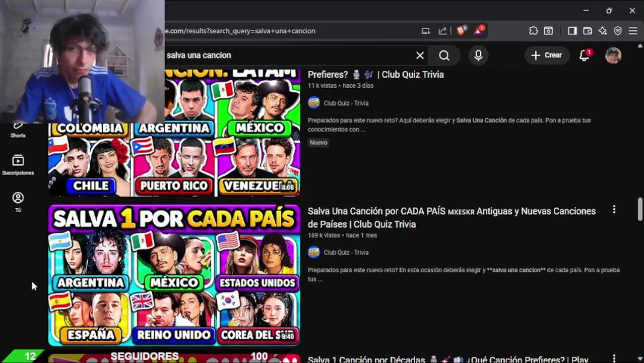This screenshot has height=363, width=644.
Task: Toggle the browser sidebar panel icon
Action: coord(572,31)
